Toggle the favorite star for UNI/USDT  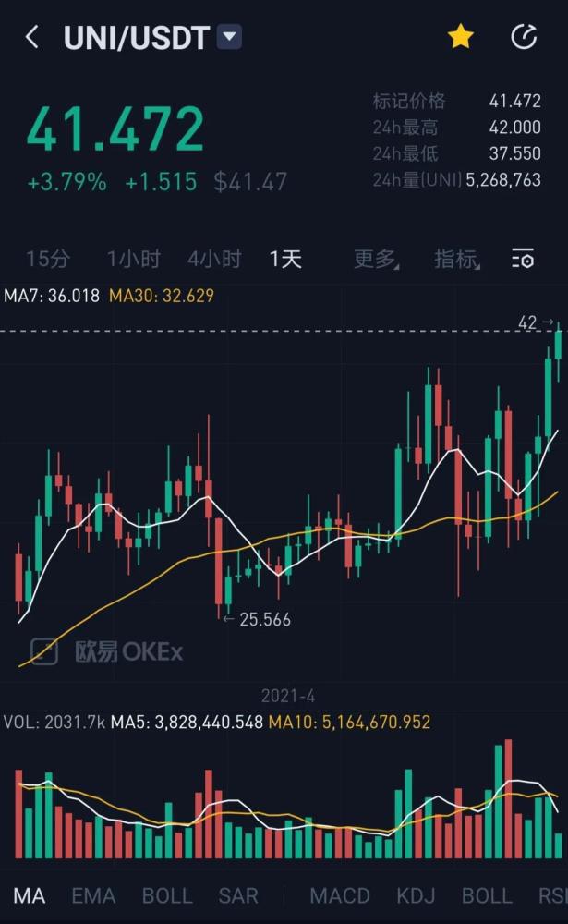point(459,37)
